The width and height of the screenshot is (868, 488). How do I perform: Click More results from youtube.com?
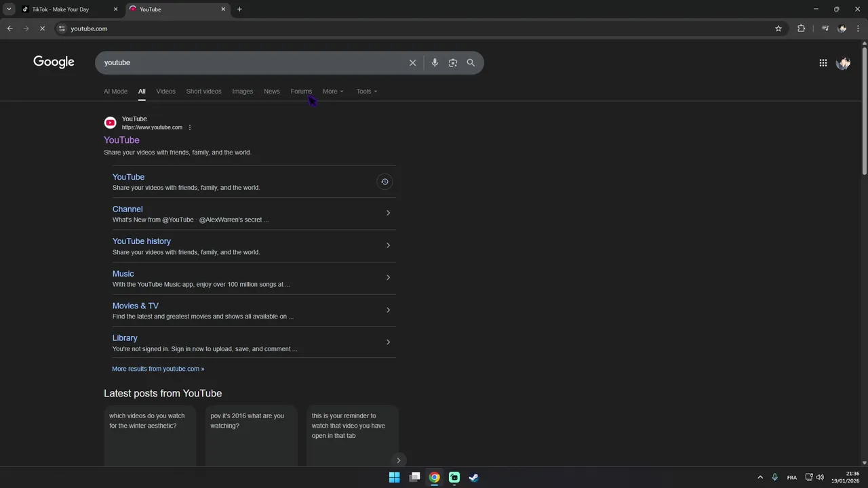(x=158, y=369)
